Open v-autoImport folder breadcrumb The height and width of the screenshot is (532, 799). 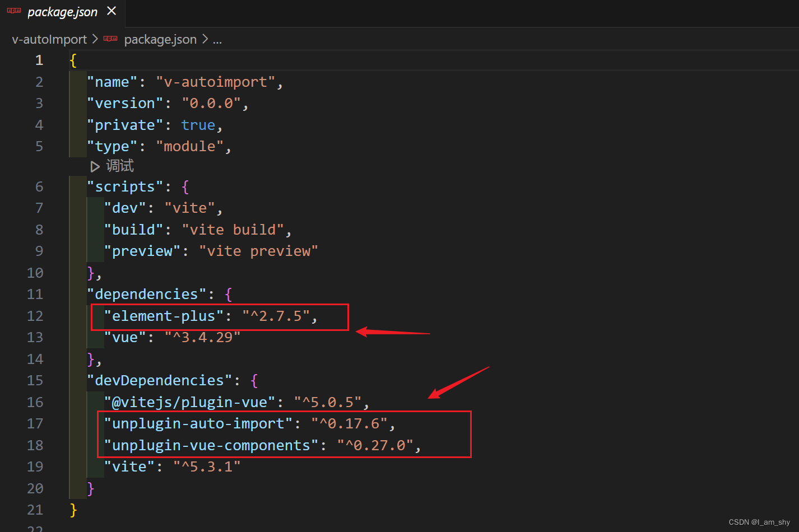(49, 39)
